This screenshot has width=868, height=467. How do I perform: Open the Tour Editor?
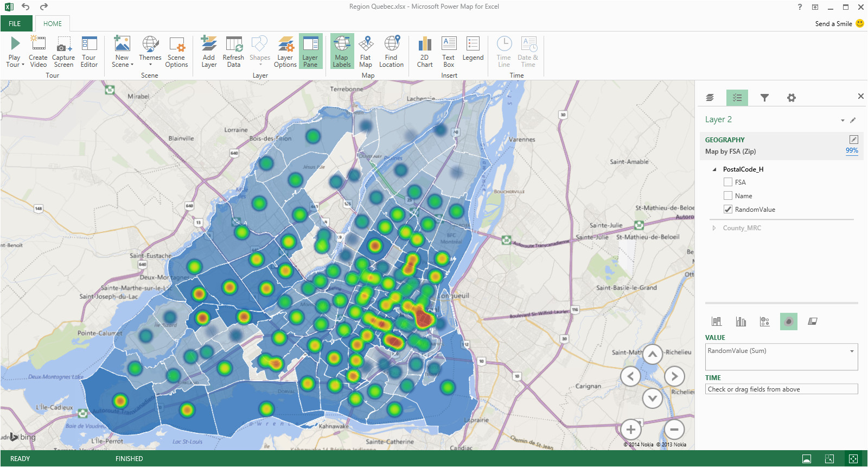89,52
